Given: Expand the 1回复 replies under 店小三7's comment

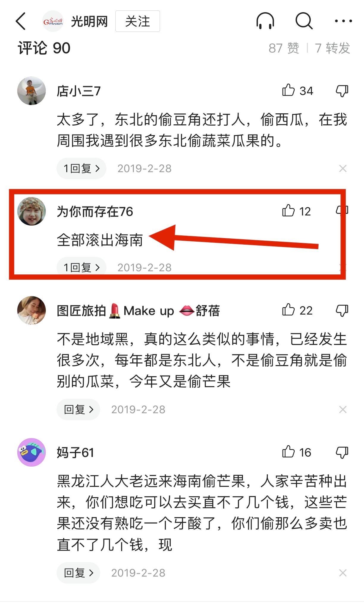Looking at the screenshot, I should click(81, 168).
